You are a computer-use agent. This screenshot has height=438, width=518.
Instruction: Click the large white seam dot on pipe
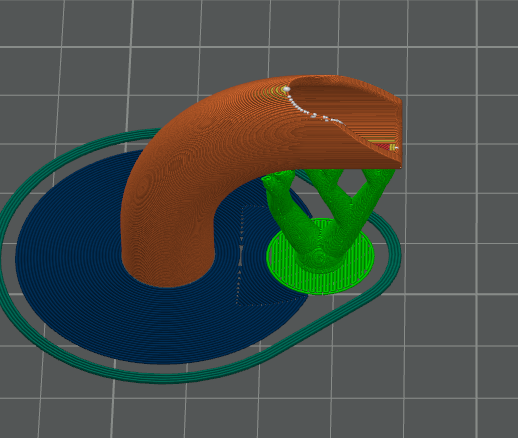pos(286,89)
